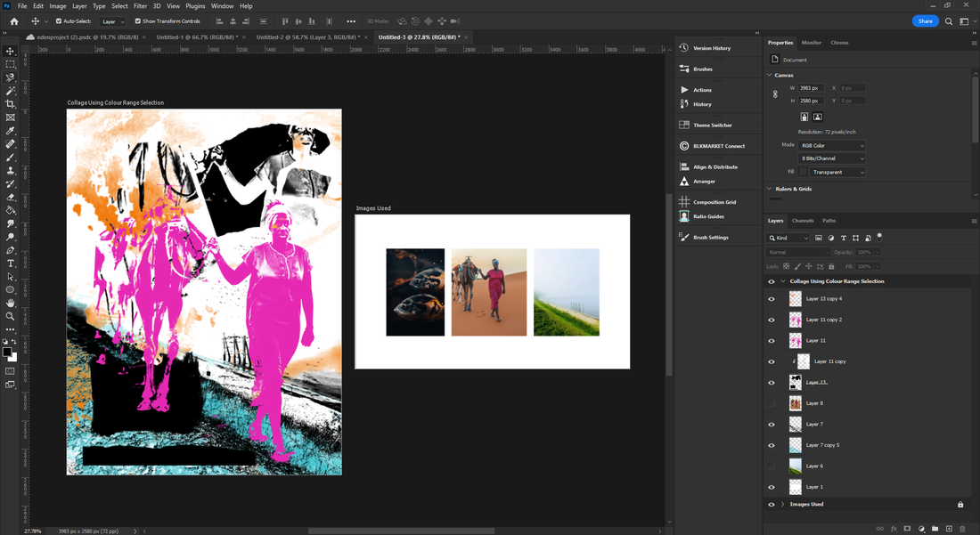Open the Fill Transparent dropdown
The height and width of the screenshot is (535, 980).
click(x=837, y=173)
